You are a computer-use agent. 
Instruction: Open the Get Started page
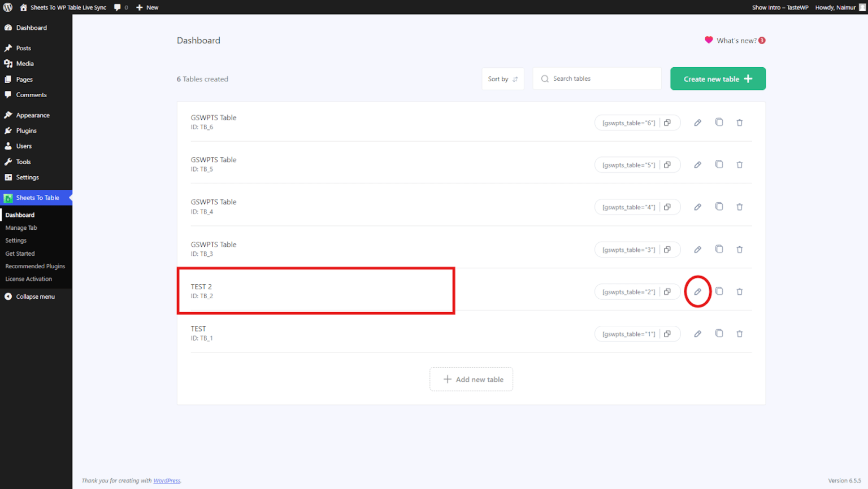point(19,253)
